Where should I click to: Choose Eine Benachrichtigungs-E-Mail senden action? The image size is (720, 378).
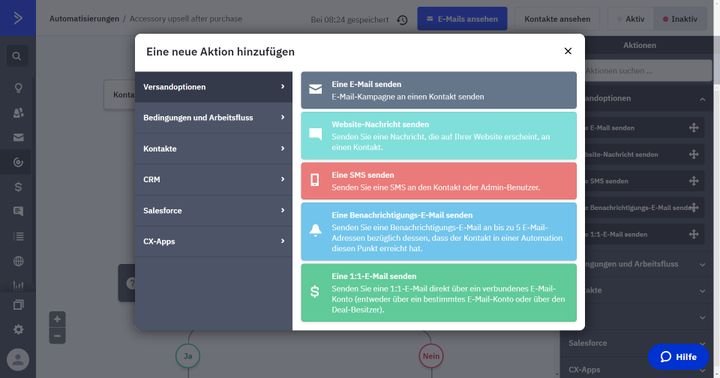[439, 231]
